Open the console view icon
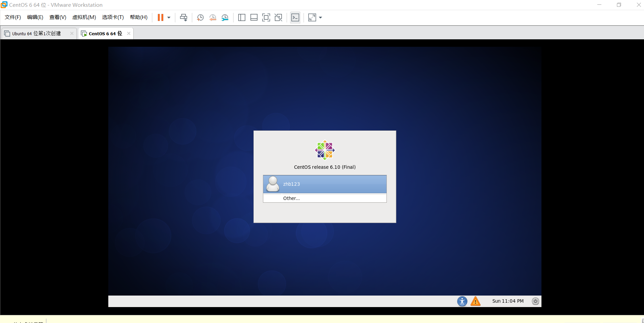 295,18
